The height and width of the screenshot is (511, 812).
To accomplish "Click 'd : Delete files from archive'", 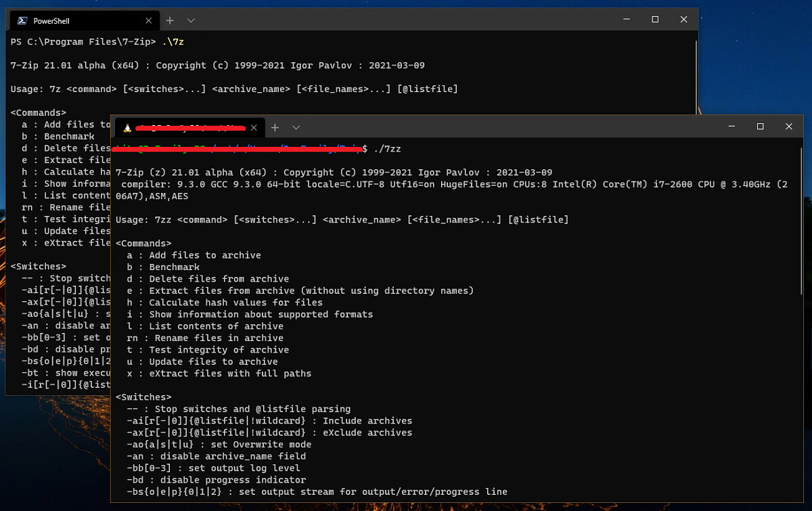I will [208, 279].
